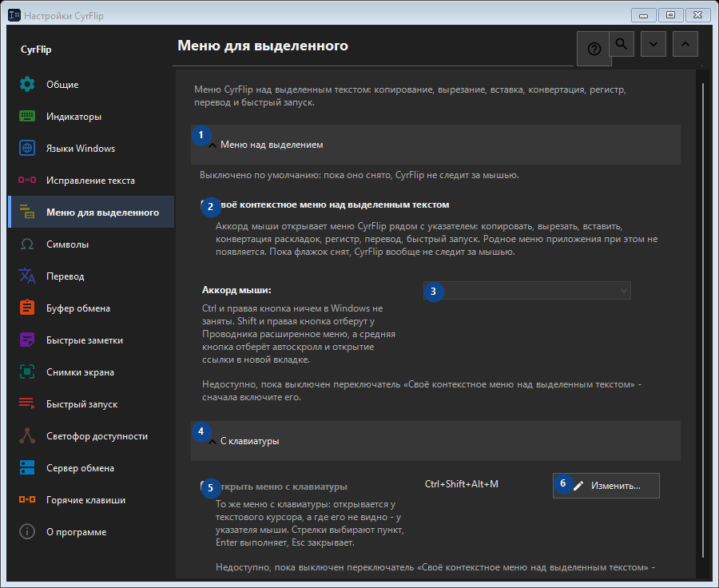Open the Языки Windows globe icon
This screenshot has height=588, width=719.
27,148
